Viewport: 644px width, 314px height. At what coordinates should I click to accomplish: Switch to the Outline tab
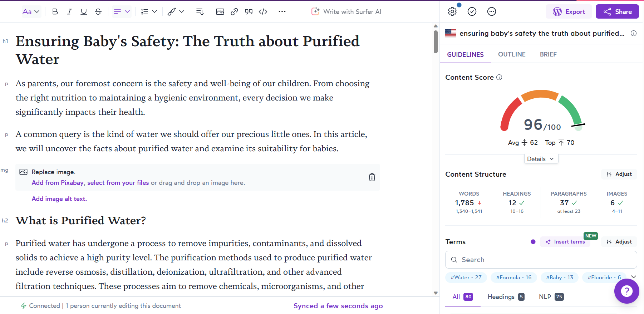click(x=512, y=54)
